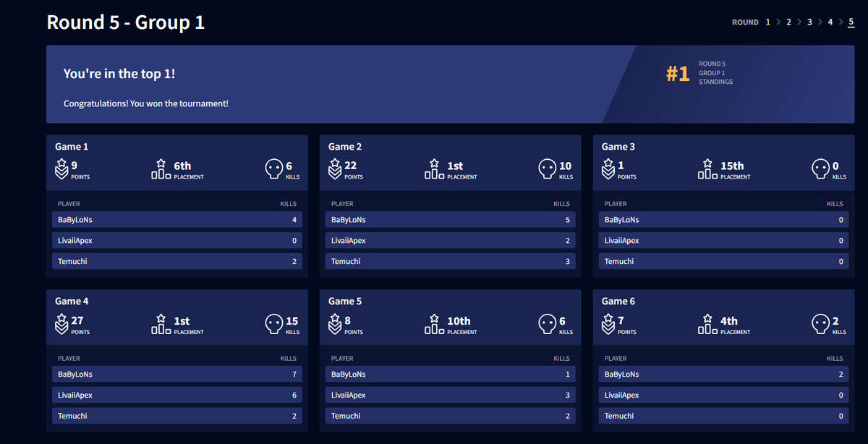Click the Game 3 placement podium icon
This screenshot has height=444, width=868.
point(707,169)
